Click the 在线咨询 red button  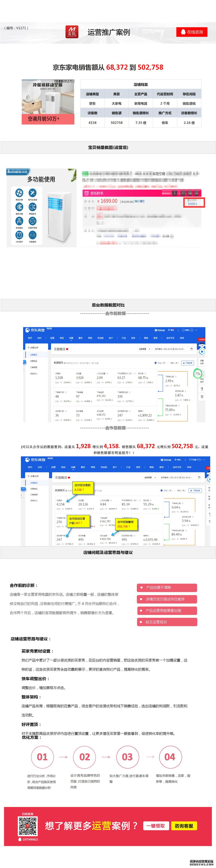[x=192, y=32]
